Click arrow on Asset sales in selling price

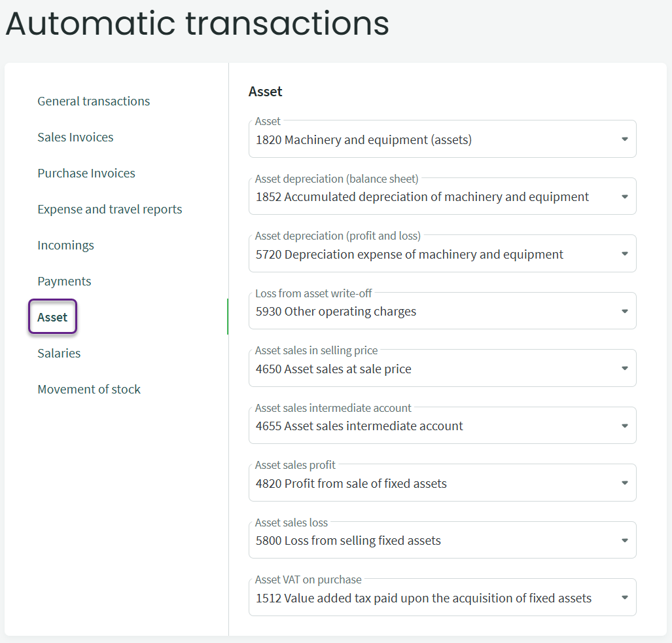pyautogui.click(x=625, y=369)
